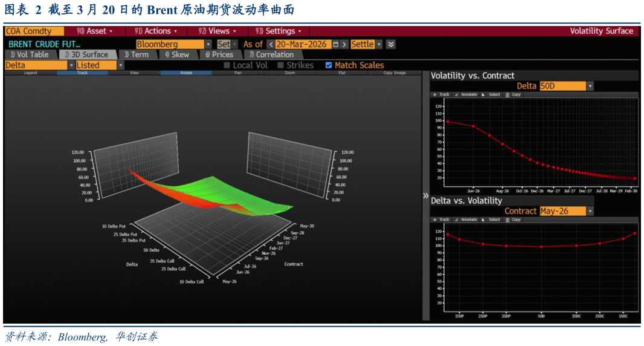Click the 35 Delta Call axis label
This screenshot has height=346, width=644.
[x=163, y=261]
